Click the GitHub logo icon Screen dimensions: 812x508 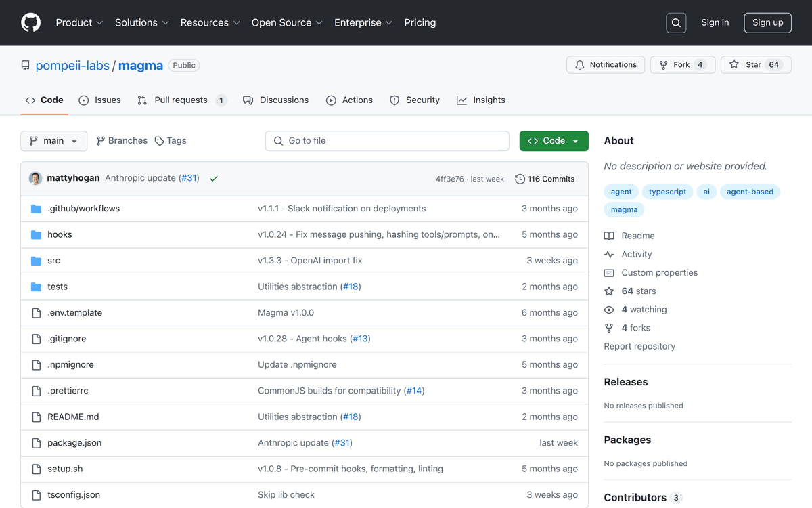(31, 22)
